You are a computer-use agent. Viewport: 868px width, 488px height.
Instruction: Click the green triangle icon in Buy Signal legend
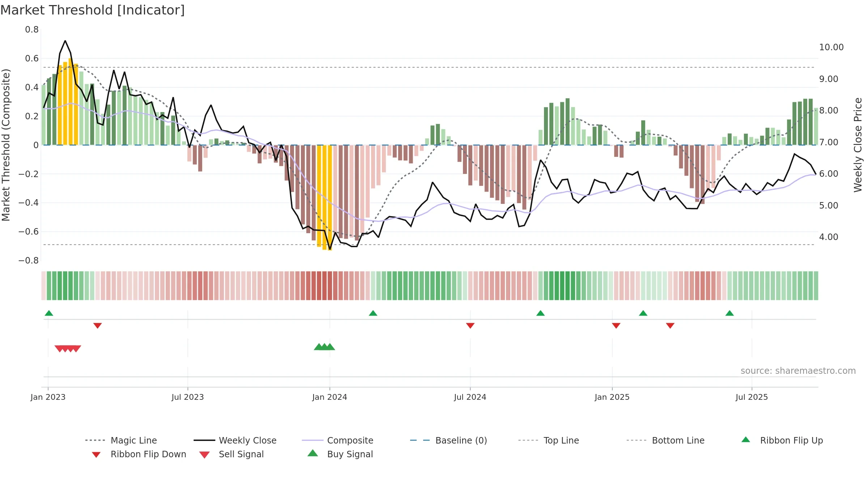313,453
